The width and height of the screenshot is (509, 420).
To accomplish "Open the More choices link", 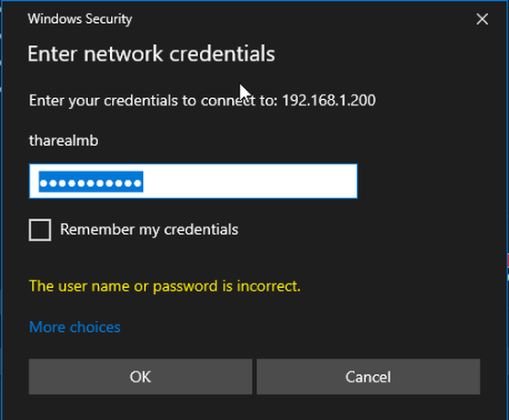I will point(74,326).
